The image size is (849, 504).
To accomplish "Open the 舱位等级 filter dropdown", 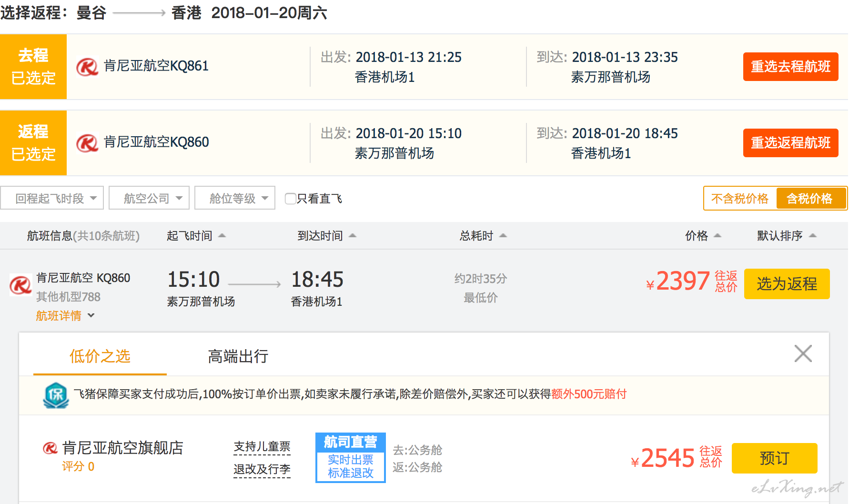I will click(x=235, y=198).
